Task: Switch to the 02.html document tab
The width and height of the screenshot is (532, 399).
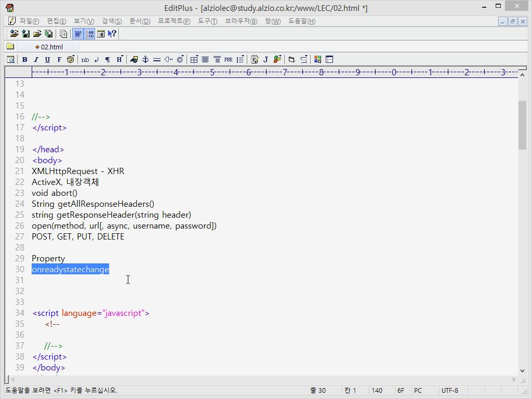Action: (x=49, y=47)
